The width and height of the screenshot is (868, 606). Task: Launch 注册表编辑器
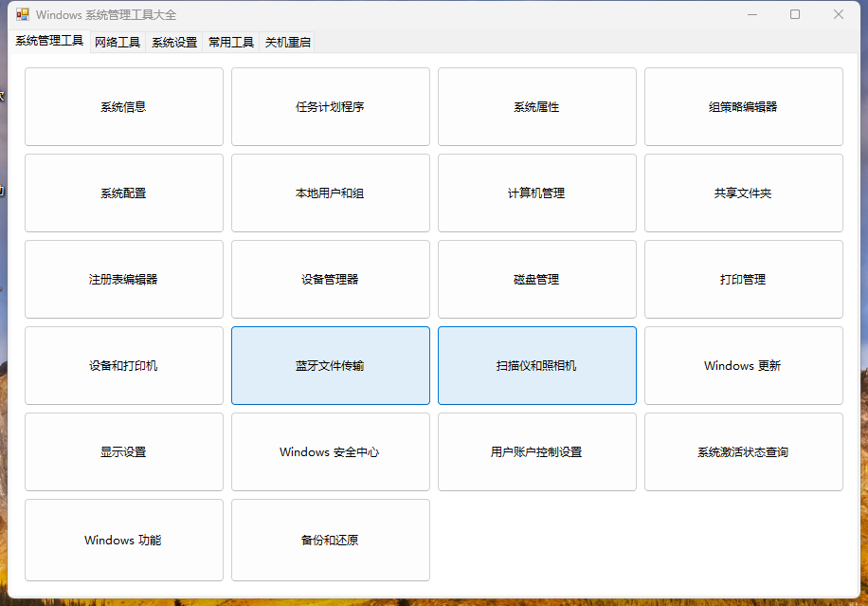[x=123, y=280]
